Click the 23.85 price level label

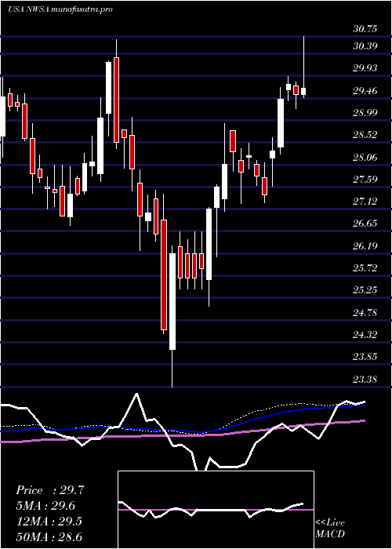(365, 357)
